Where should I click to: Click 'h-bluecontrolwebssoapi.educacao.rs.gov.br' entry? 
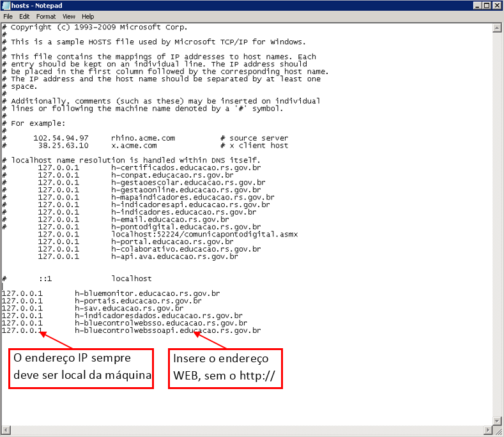click(168, 330)
